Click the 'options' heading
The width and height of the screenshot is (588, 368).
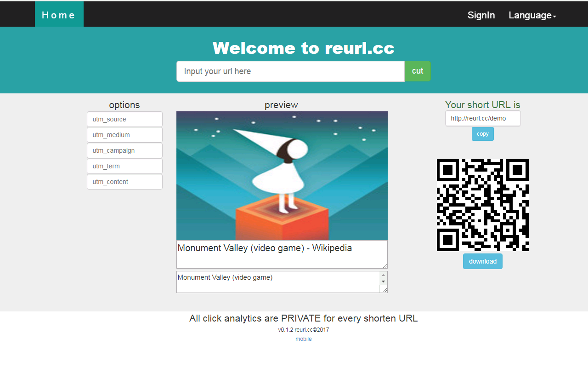pos(124,105)
